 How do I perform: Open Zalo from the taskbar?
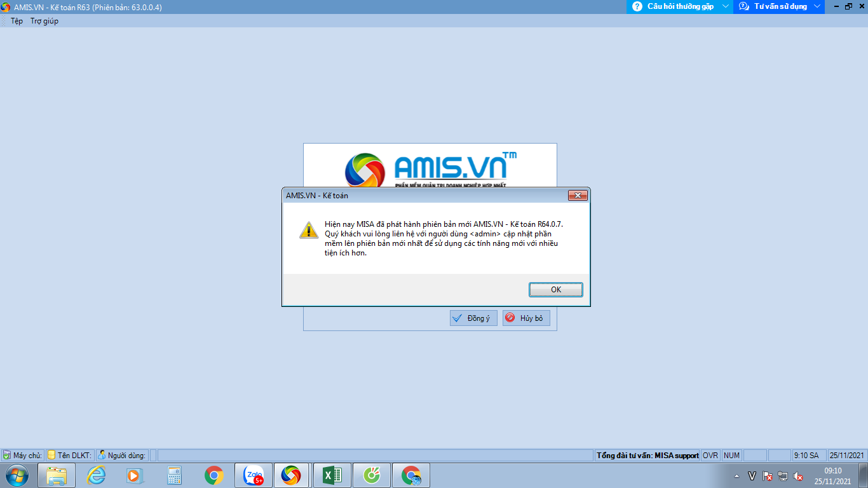[254, 475]
